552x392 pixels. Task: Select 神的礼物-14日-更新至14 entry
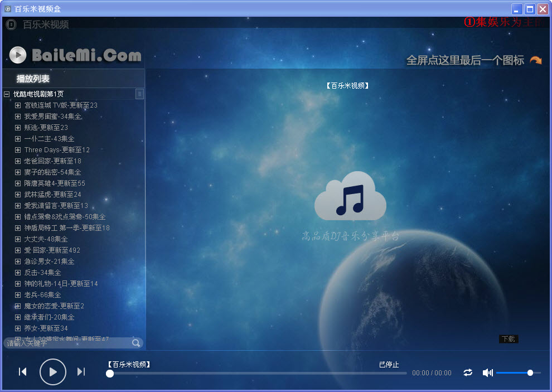[61, 284]
